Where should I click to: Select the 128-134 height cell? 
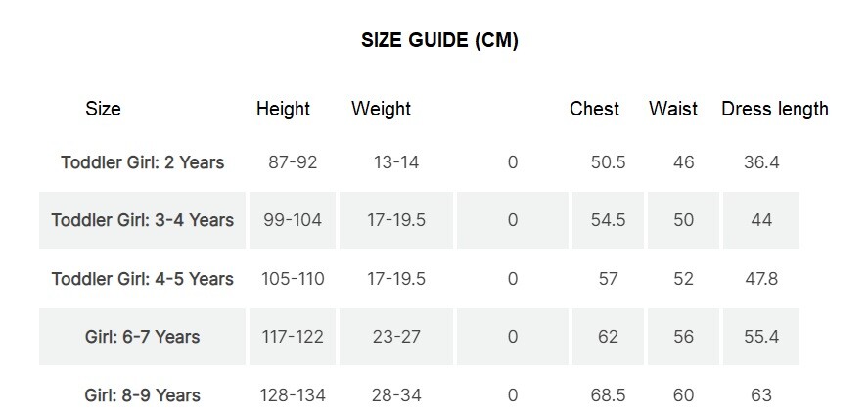pos(294,395)
